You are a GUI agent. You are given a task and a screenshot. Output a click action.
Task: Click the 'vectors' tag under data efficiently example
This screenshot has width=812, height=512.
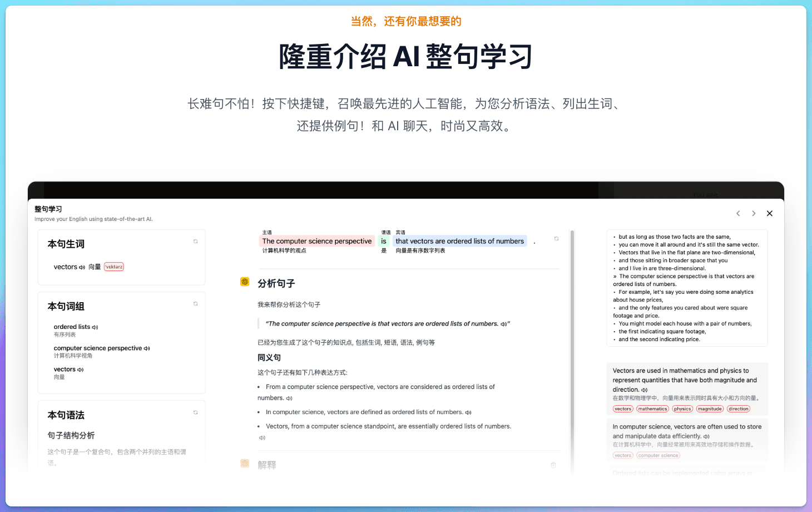click(623, 455)
